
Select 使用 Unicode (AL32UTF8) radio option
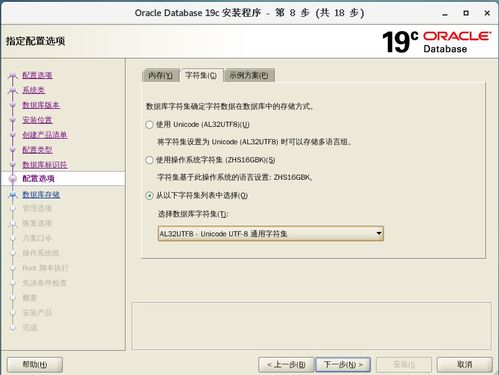tap(149, 125)
